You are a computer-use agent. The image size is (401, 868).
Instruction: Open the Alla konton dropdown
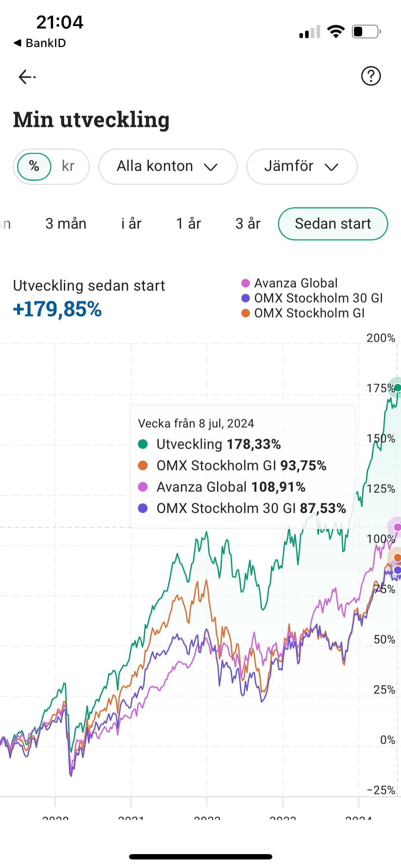(x=168, y=166)
